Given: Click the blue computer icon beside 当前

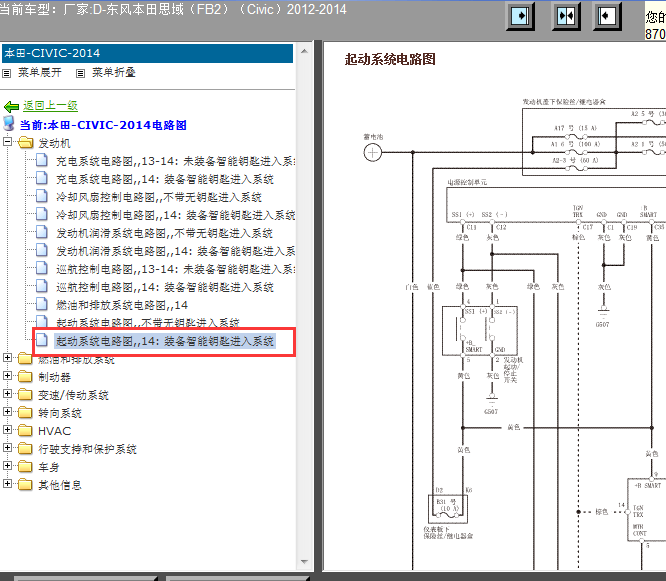Looking at the screenshot, I should (x=9, y=124).
